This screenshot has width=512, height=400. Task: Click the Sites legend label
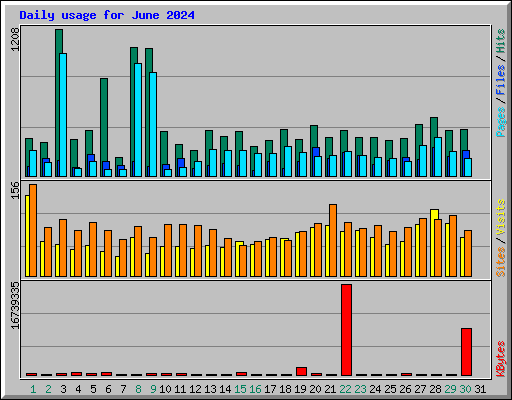(501, 262)
